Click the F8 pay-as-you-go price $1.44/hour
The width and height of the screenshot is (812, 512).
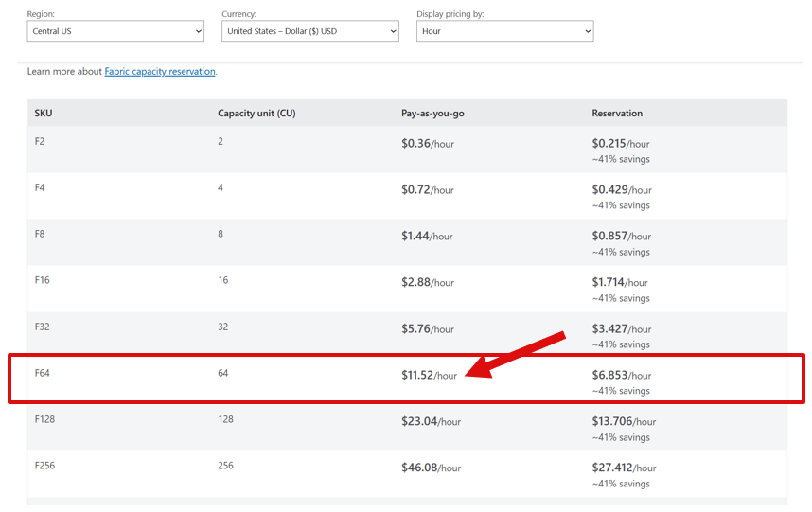point(427,236)
